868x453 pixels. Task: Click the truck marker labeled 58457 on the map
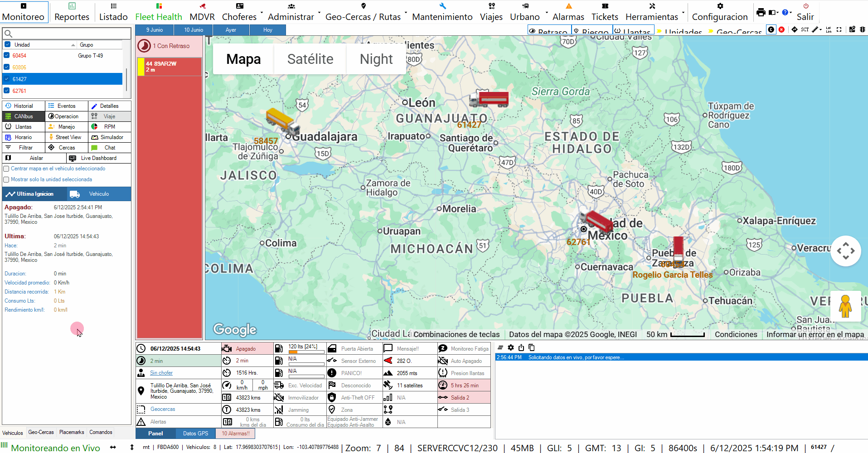[x=282, y=121]
